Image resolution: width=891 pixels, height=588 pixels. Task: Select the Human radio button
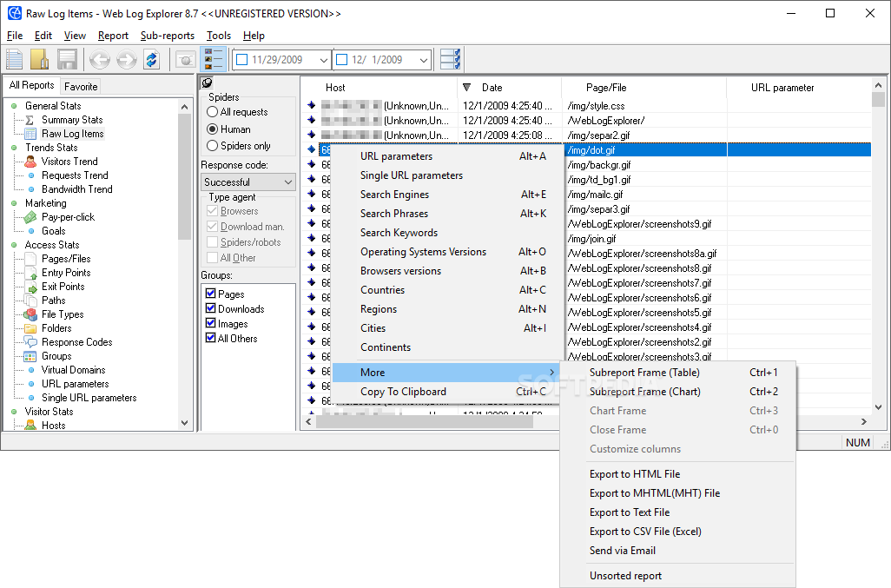tap(213, 129)
